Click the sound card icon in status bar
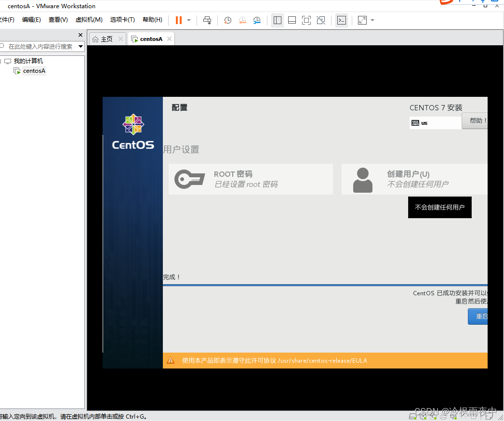The height and width of the screenshot is (421, 504). pos(453,417)
